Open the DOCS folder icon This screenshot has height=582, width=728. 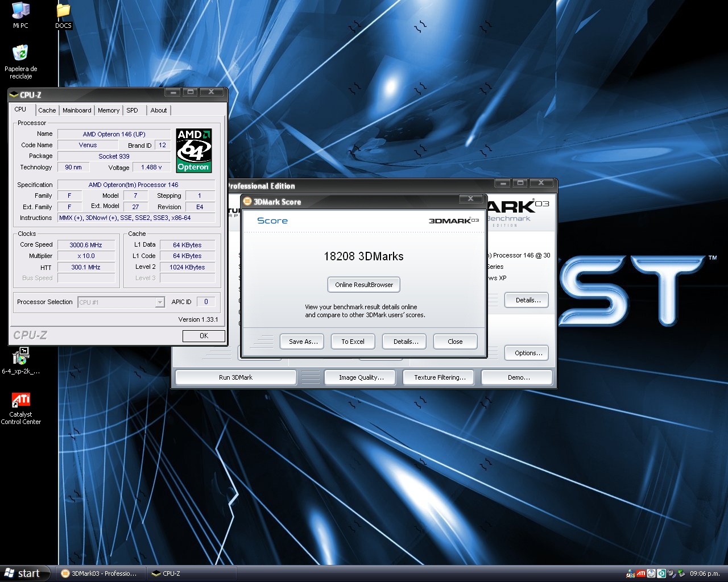[x=63, y=11]
